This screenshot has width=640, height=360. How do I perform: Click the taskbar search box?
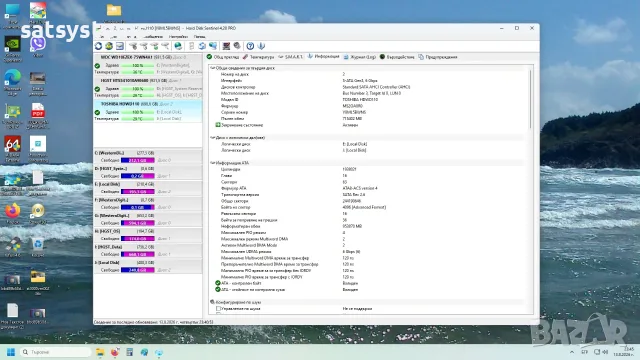pos(56,352)
